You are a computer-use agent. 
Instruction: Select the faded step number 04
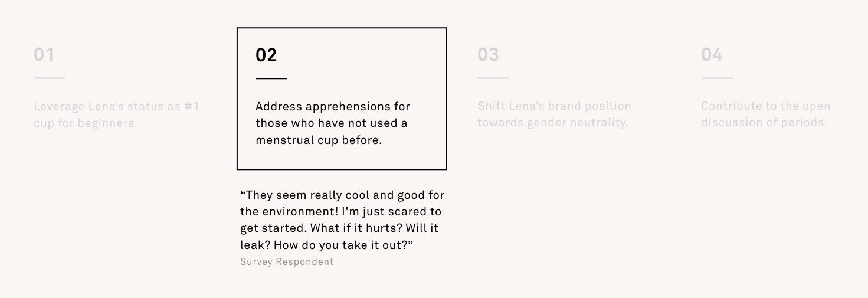[x=712, y=55]
